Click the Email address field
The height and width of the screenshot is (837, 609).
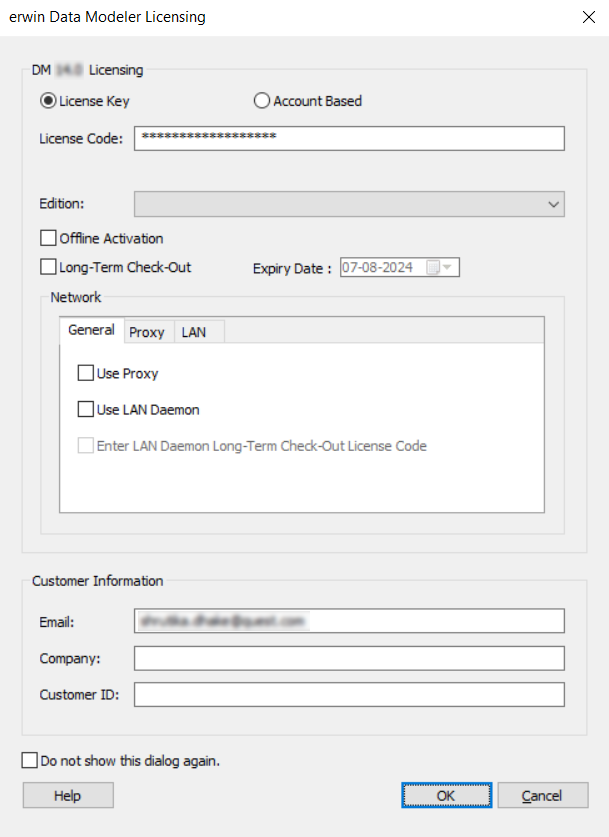(349, 621)
